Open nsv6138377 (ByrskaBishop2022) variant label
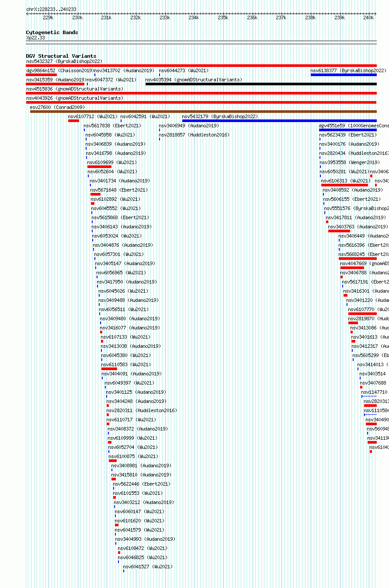The width and height of the screenshot is (389, 588). point(349,70)
